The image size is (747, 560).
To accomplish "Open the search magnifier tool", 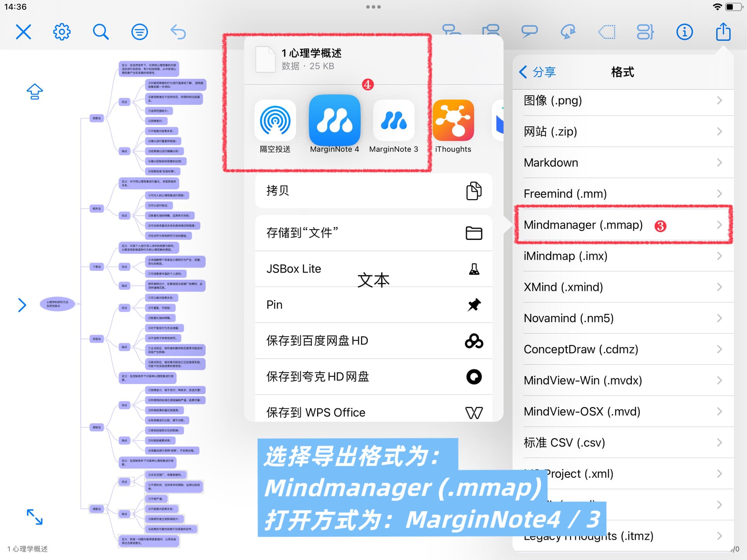I will 100,32.
